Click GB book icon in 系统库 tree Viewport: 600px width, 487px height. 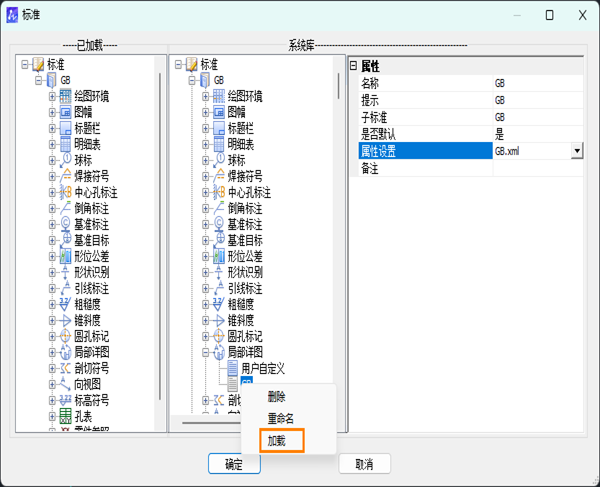click(205, 80)
